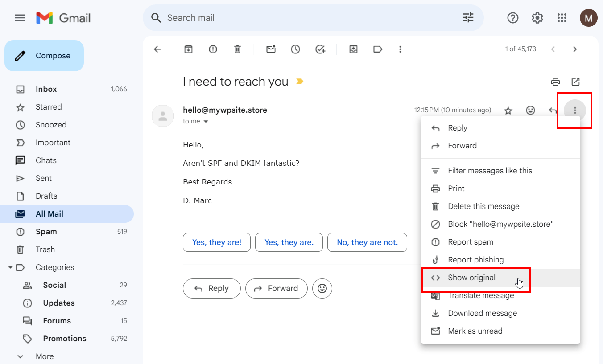
Task: Print all using printer icon
Action: point(555,82)
